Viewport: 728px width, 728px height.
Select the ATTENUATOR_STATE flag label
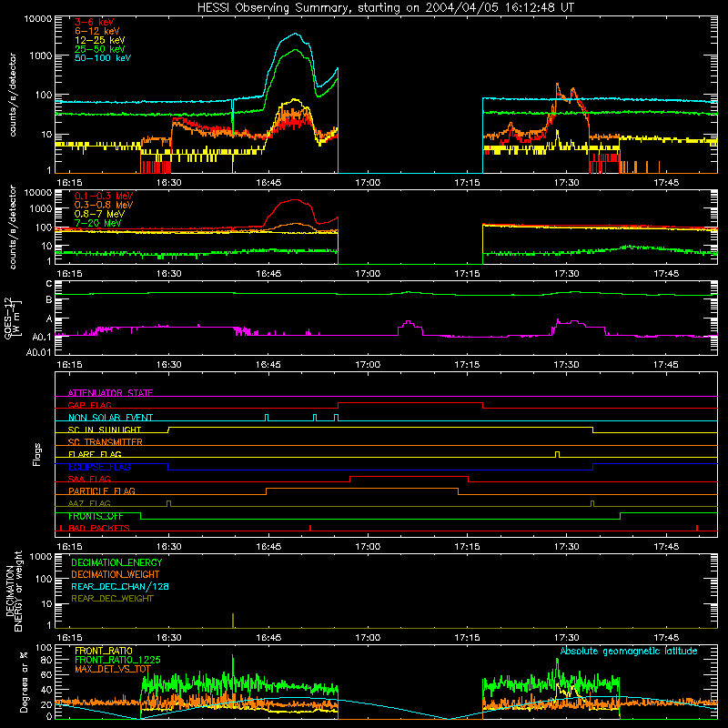point(110,393)
